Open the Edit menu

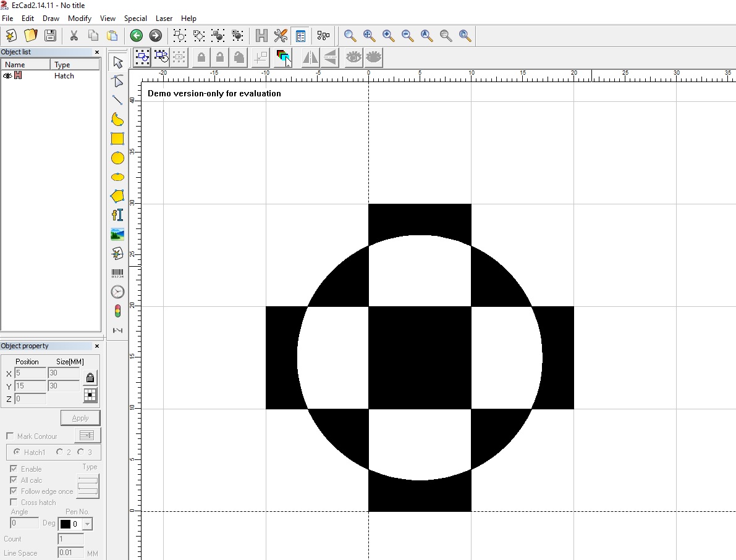click(x=28, y=19)
